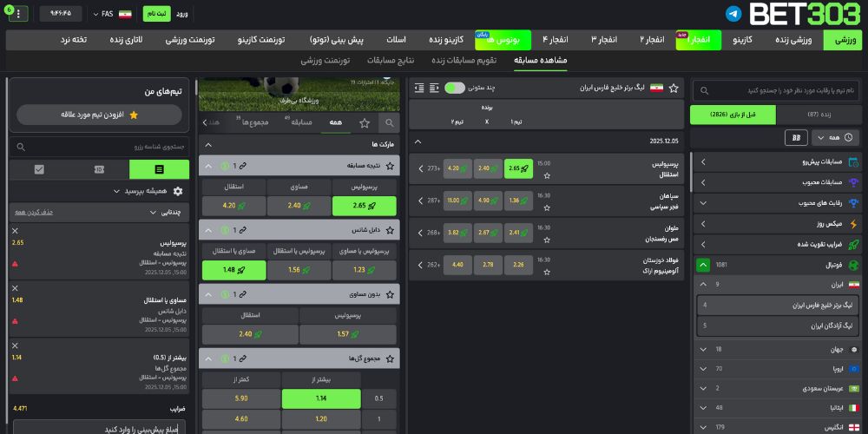
Task: Click the settings gear in bet slip
Action: 178,191
